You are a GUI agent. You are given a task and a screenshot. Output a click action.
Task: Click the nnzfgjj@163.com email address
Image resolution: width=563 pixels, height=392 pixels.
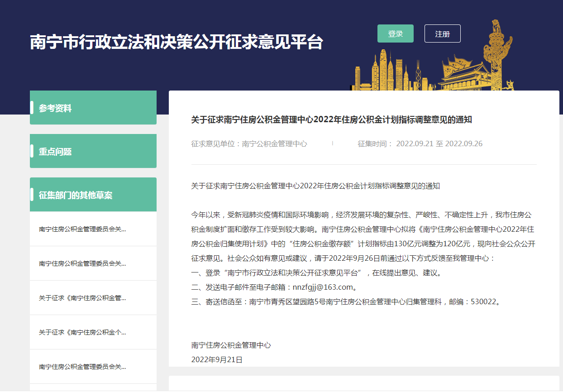[x=322, y=287]
